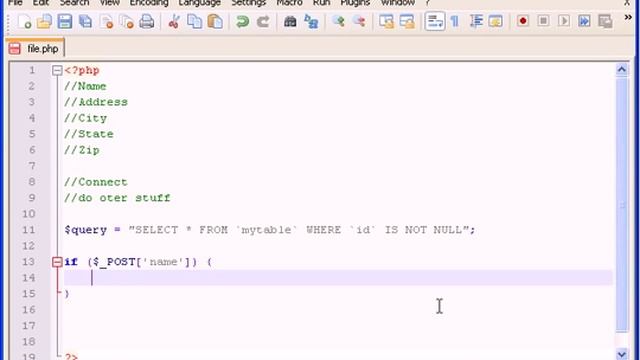The image size is (640, 360).
Task: Close current document via toolbar icon
Action: 106,21
